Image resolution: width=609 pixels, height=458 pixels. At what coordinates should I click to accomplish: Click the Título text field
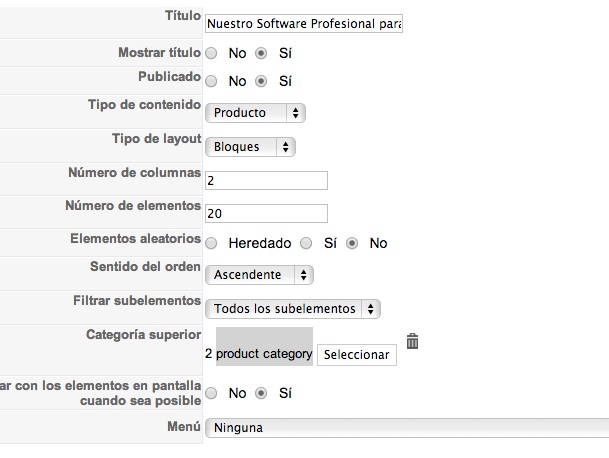tap(303, 24)
